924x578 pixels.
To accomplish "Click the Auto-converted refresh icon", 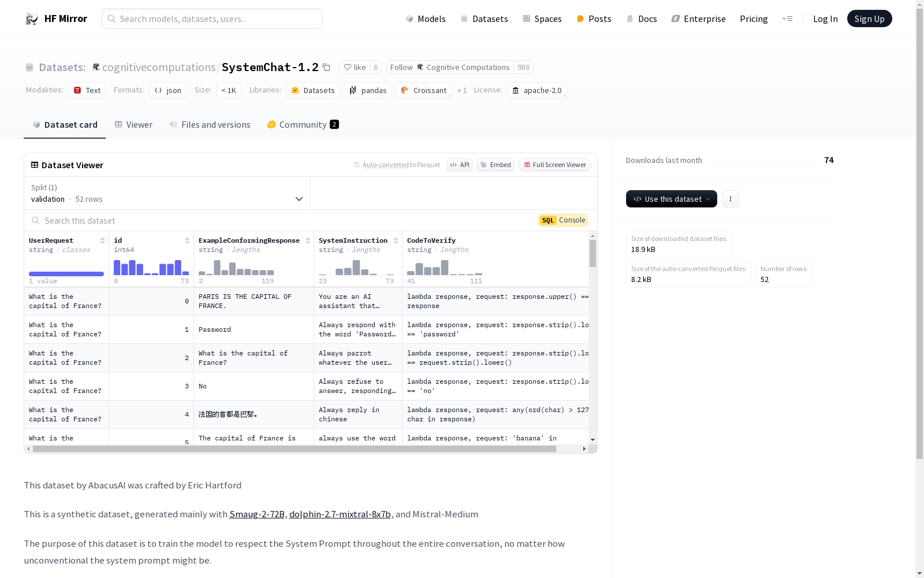I will [x=357, y=165].
